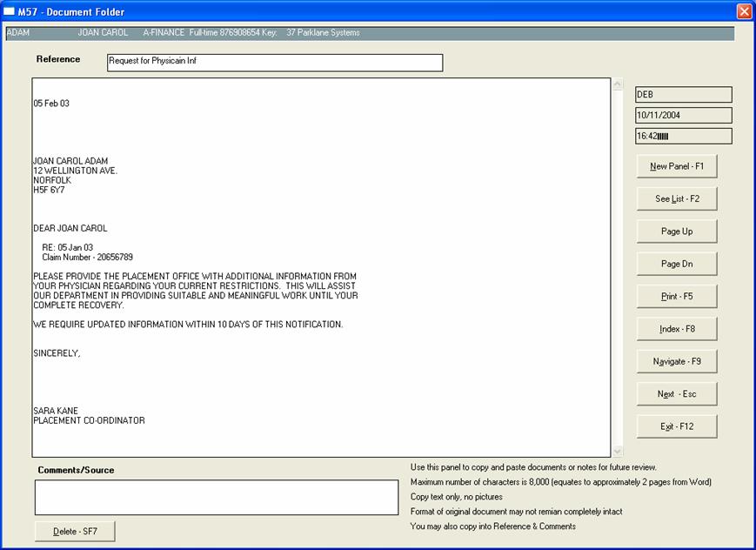Click the 'PLEASE PROVIDE THE PLACEMENT OFFICE' line
756x550 pixels.
(x=195, y=277)
